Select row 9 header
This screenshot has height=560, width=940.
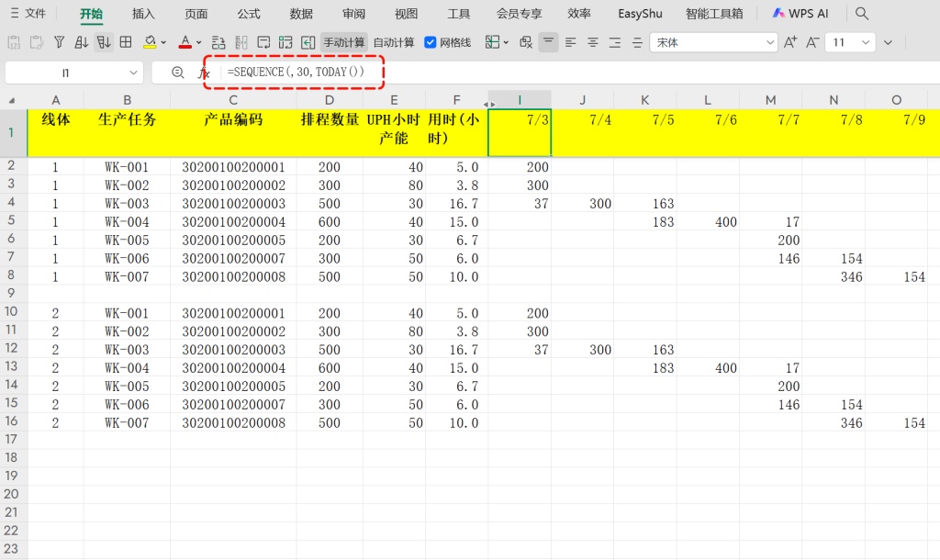tap(11, 293)
